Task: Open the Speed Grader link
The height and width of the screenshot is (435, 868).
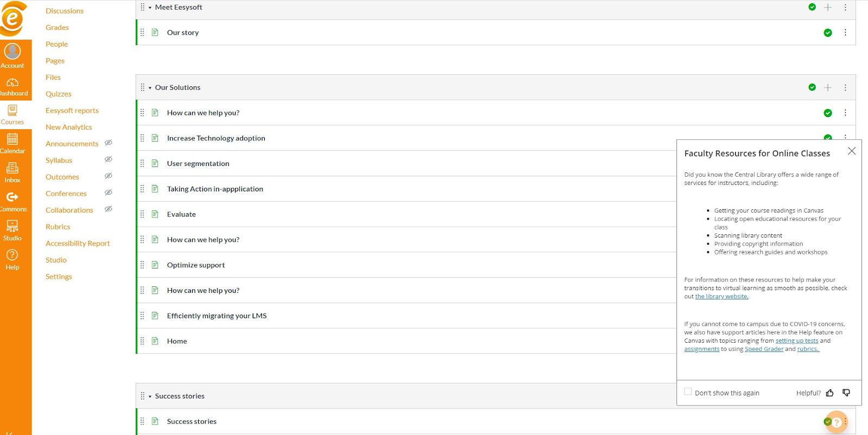Action: tap(764, 349)
